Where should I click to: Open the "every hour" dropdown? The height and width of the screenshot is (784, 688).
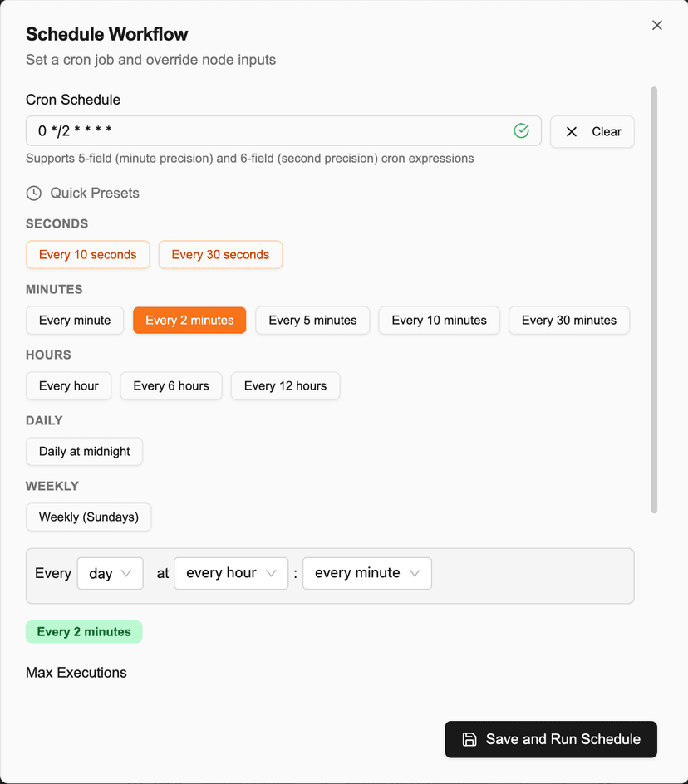tap(231, 573)
